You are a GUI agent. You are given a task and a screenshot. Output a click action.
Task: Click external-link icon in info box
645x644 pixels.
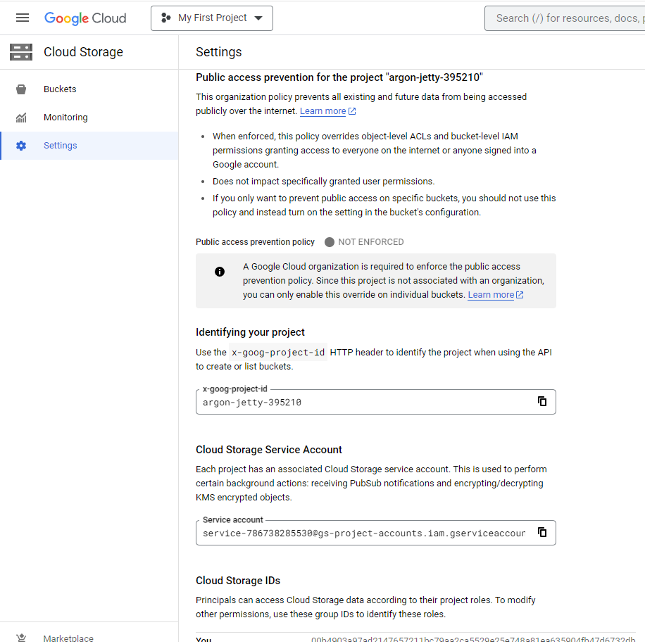click(x=520, y=295)
